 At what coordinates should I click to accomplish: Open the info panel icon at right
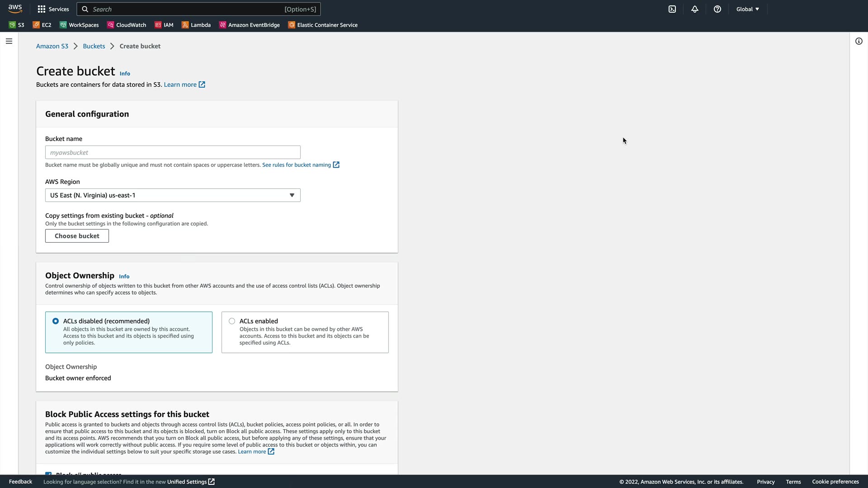click(859, 41)
